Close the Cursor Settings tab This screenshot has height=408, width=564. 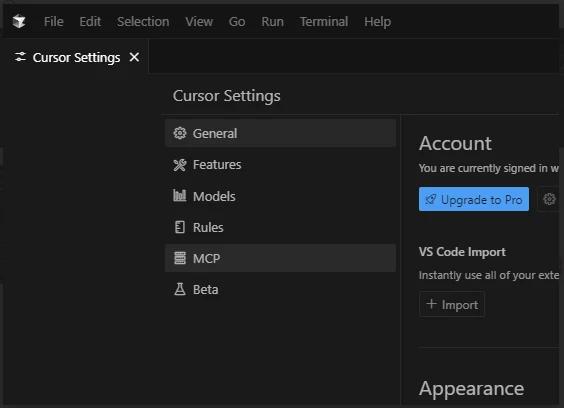134,57
